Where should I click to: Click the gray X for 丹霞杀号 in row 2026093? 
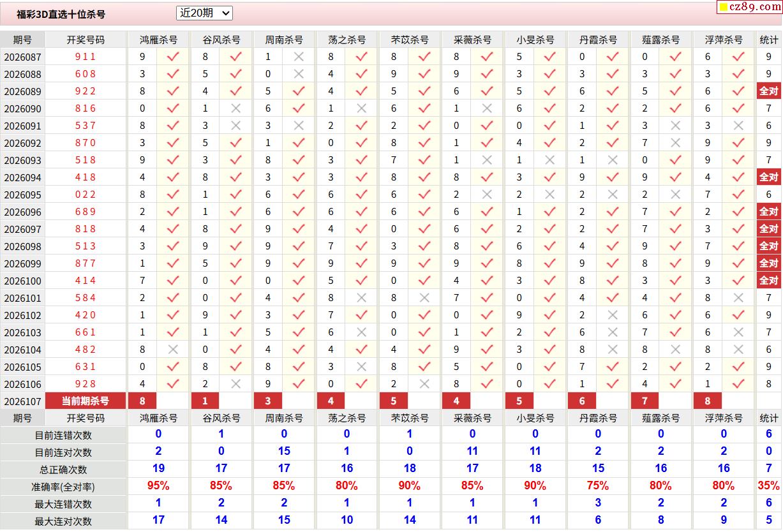(613, 160)
